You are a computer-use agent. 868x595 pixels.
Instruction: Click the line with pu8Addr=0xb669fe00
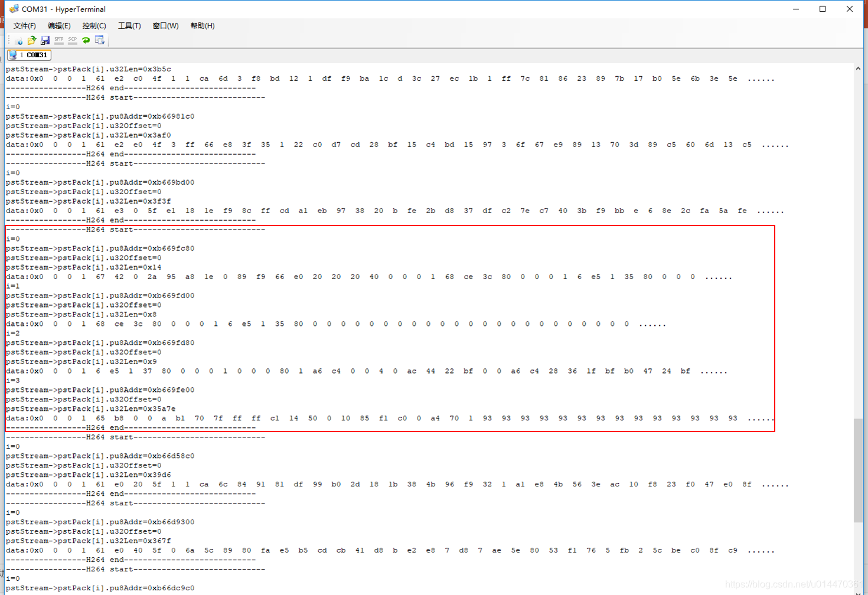[100, 390]
